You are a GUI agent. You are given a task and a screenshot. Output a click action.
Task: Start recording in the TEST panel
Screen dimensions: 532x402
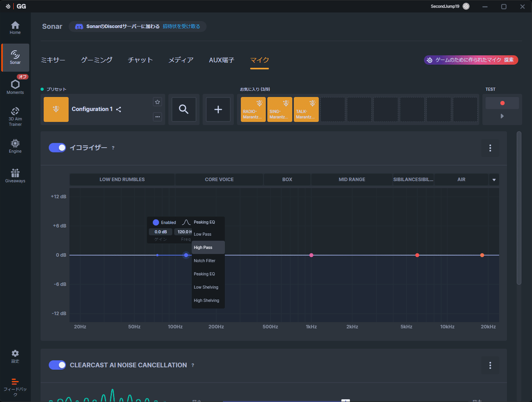click(502, 103)
